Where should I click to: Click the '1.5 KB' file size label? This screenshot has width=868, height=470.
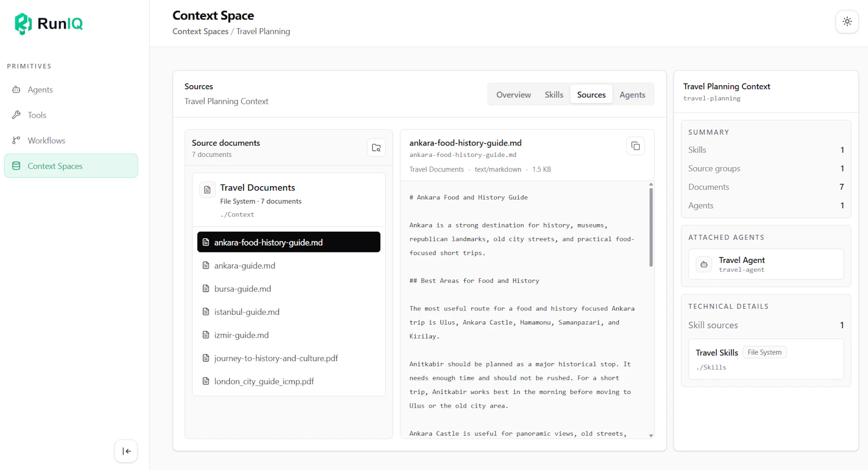coord(541,169)
